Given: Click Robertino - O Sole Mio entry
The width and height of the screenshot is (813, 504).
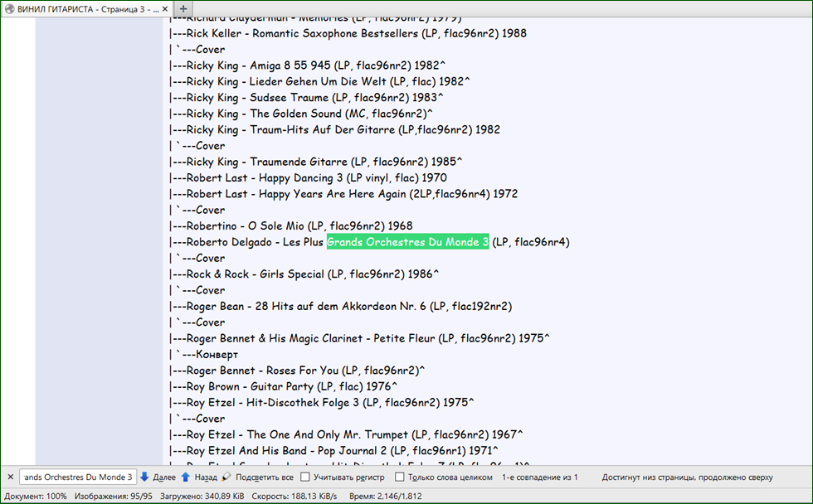Looking at the screenshot, I should click(291, 225).
